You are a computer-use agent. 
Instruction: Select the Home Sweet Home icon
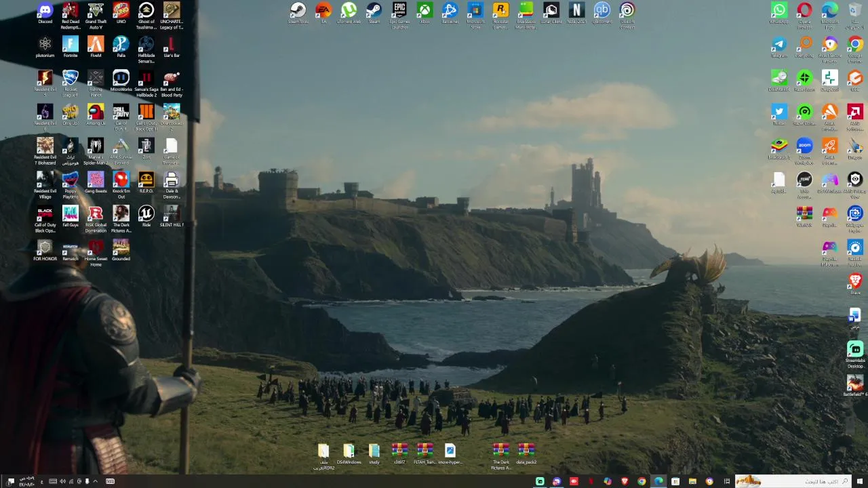coord(96,253)
